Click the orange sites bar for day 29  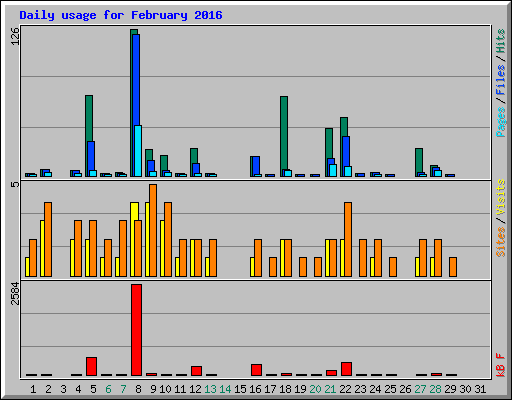(453, 267)
